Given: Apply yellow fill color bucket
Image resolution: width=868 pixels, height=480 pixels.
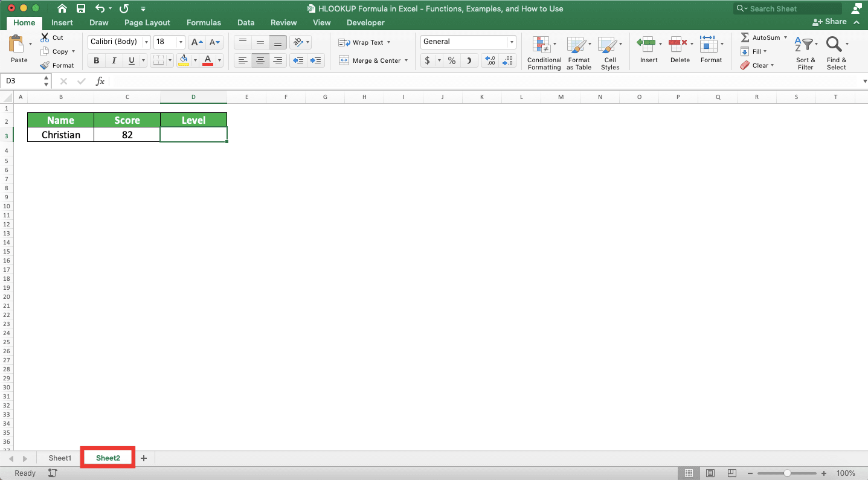Looking at the screenshot, I should [x=184, y=60].
